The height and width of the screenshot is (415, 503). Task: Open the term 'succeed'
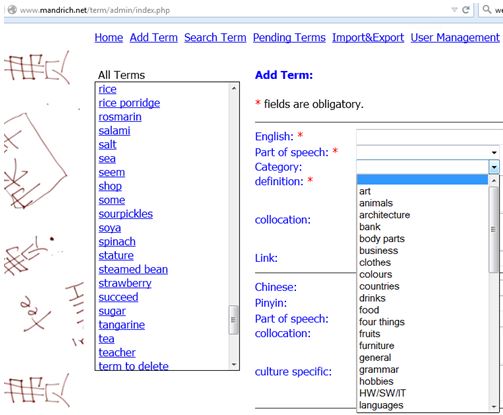point(118,297)
